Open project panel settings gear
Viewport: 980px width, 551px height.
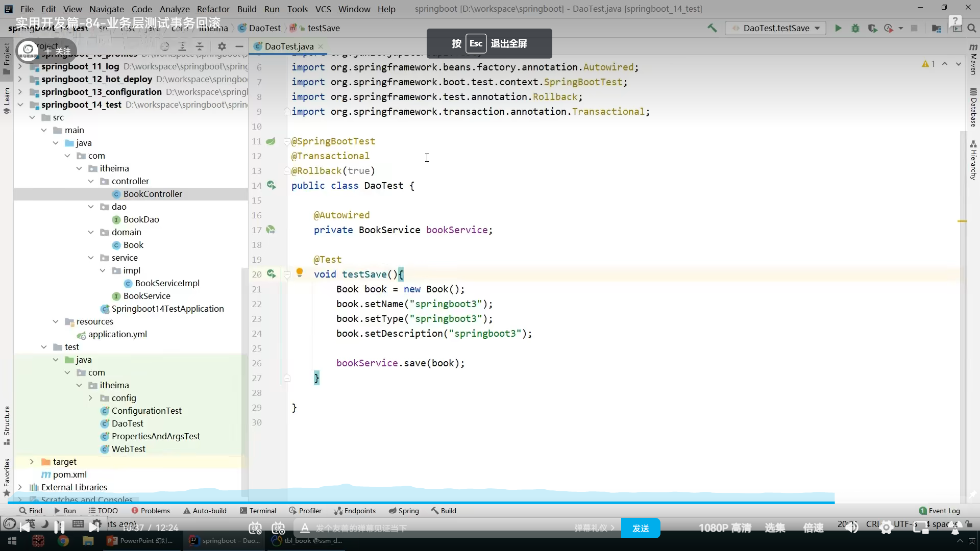(x=222, y=46)
